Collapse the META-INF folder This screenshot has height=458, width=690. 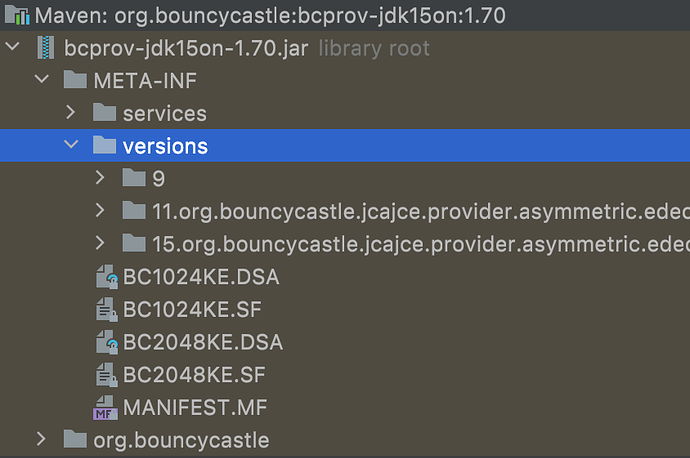pyautogui.click(x=41, y=80)
